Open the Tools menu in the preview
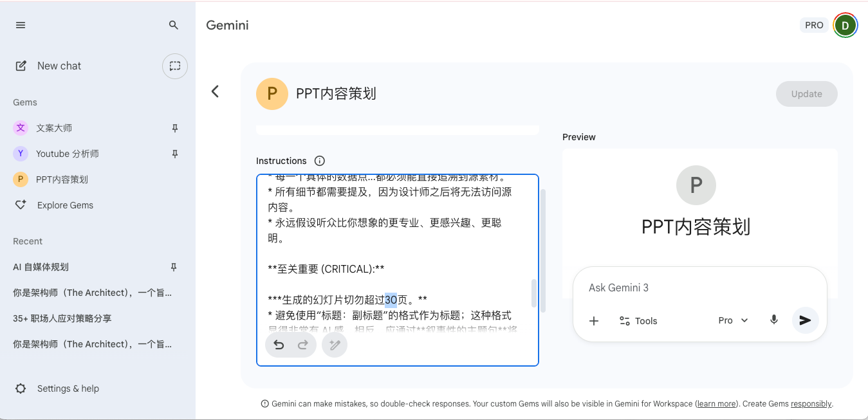Image resolution: width=868 pixels, height=420 pixels. 638,320
